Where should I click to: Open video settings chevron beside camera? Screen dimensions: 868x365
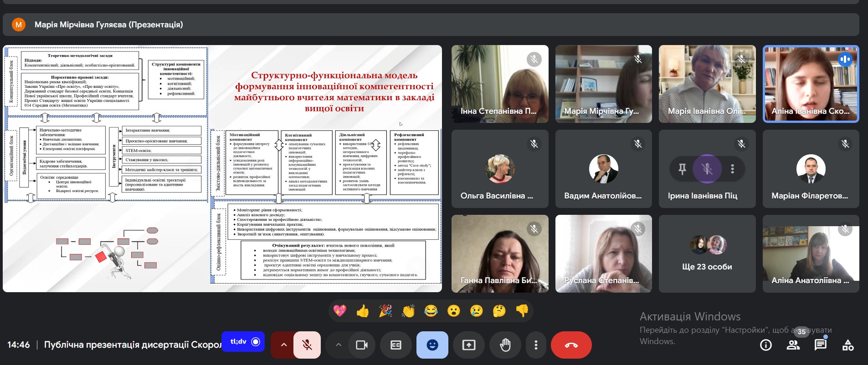(x=338, y=345)
